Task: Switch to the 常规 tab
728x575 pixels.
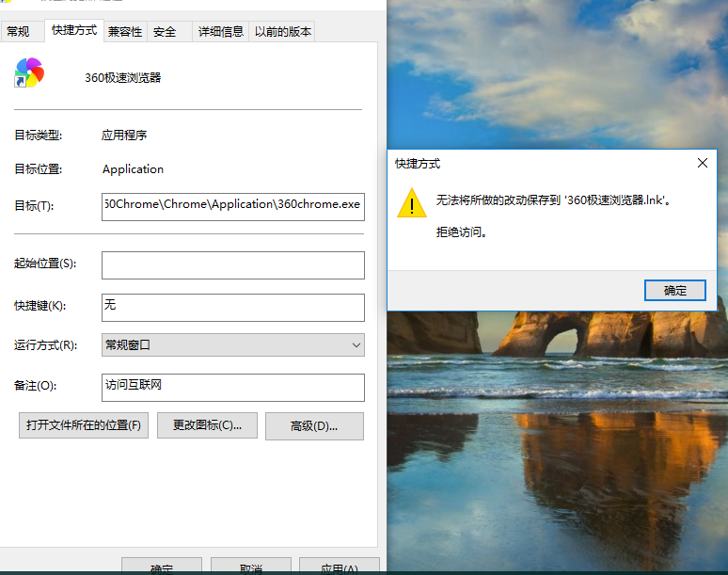Action: pos(19,32)
